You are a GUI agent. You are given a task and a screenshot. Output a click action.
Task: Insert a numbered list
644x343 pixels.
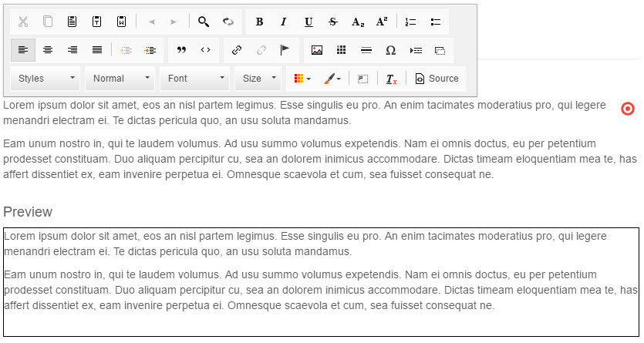pyautogui.click(x=410, y=22)
